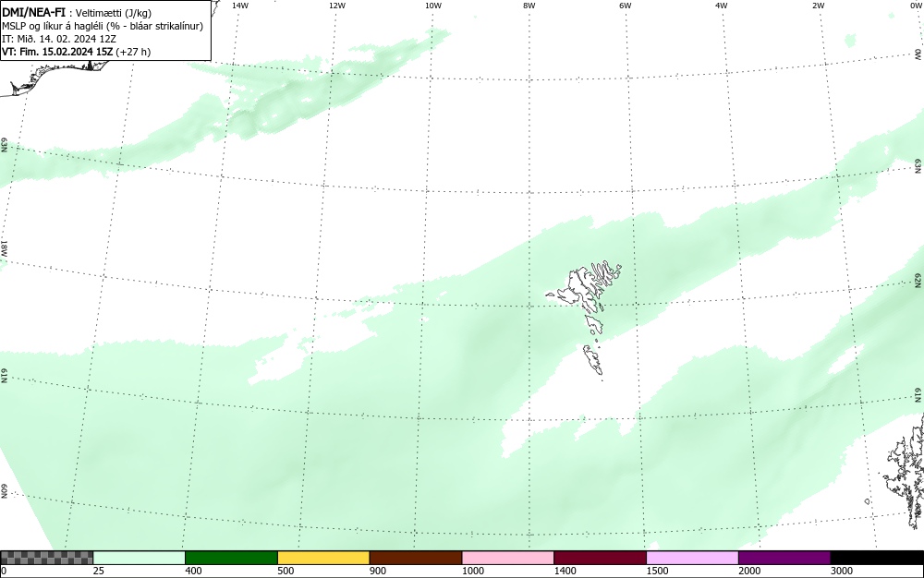Select the brown 900–1000 legend swatch
Viewport: 924px width, 578px height.
tap(416, 558)
